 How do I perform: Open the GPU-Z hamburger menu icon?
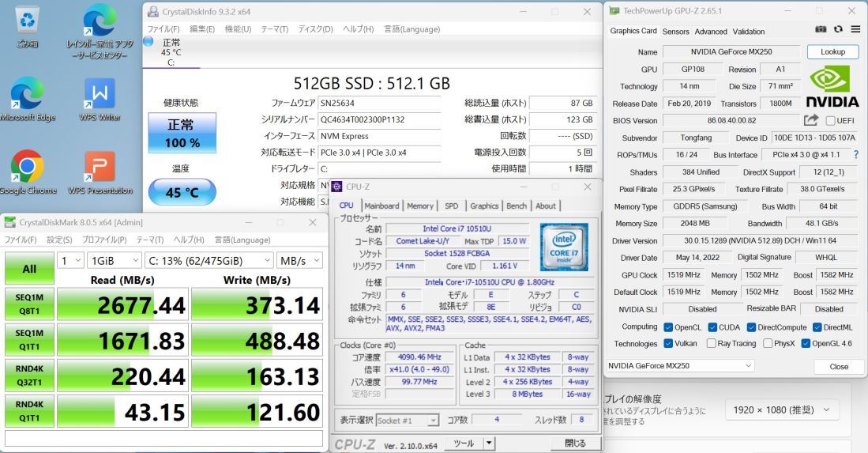[856, 29]
